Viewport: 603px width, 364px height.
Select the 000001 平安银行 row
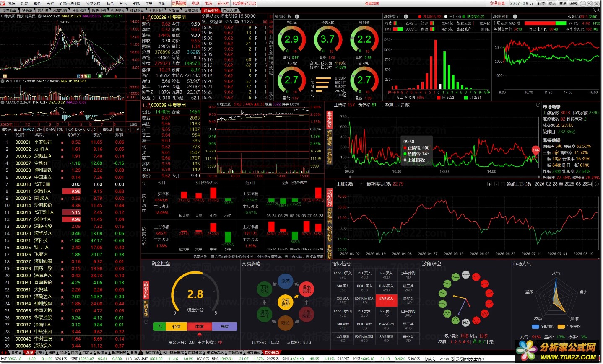(x=70, y=142)
